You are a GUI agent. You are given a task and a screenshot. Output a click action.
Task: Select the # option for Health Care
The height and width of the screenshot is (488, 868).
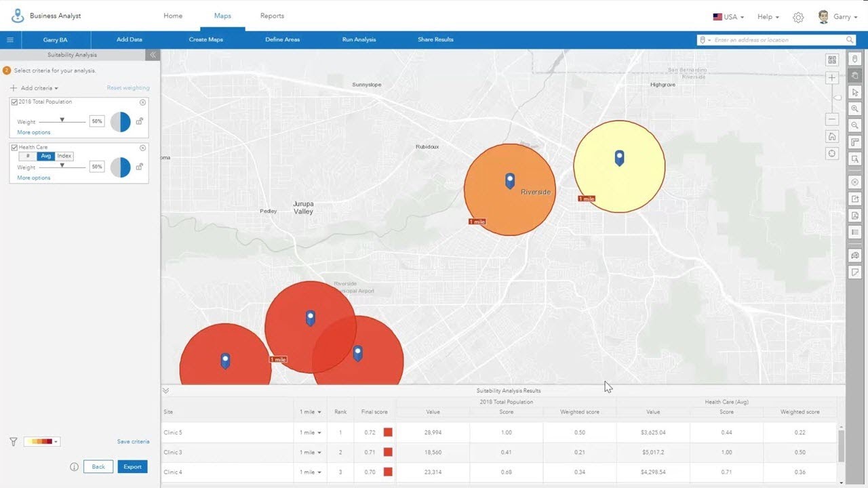28,157
